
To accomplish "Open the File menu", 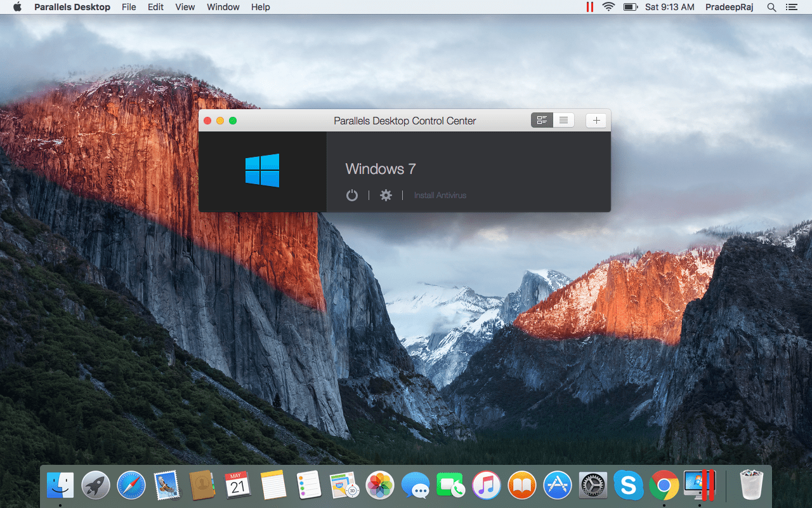I will [129, 7].
